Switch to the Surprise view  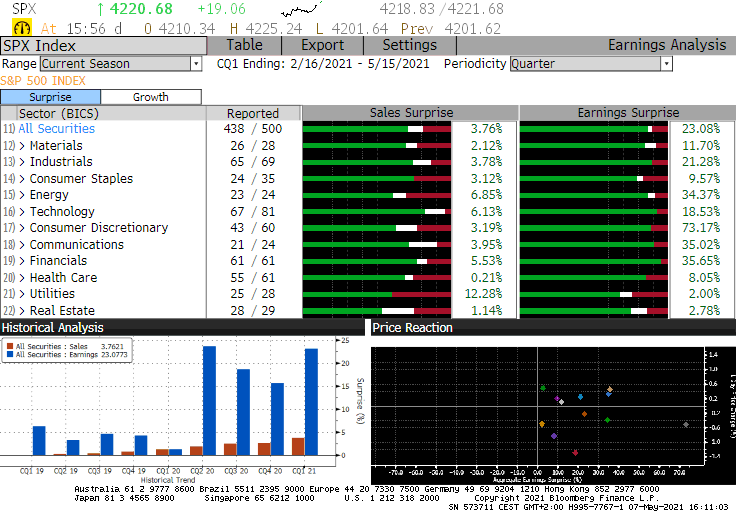pyautogui.click(x=51, y=97)
